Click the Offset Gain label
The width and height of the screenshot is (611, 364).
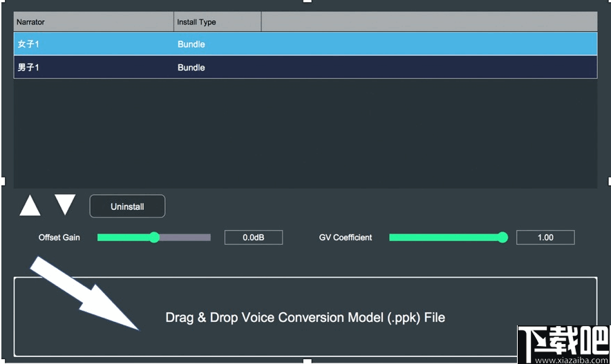click(59, 238)
